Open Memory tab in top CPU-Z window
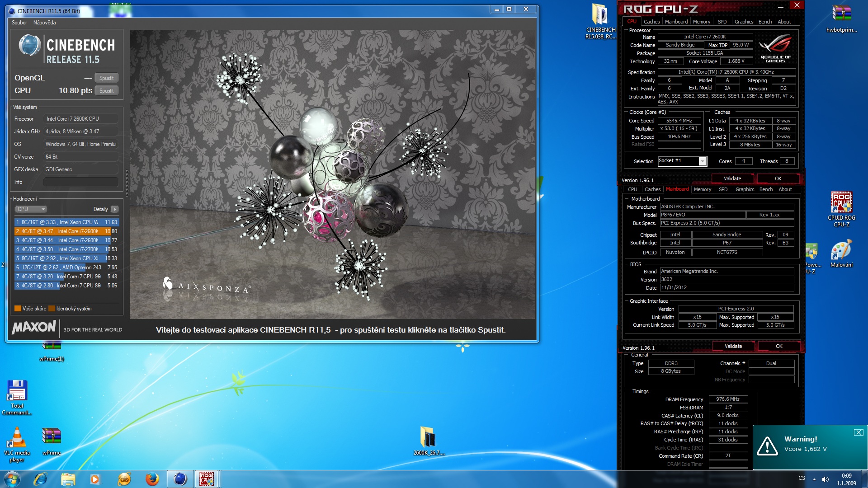The height and width of the screenshot is (488, 868). tap(702, 22)
